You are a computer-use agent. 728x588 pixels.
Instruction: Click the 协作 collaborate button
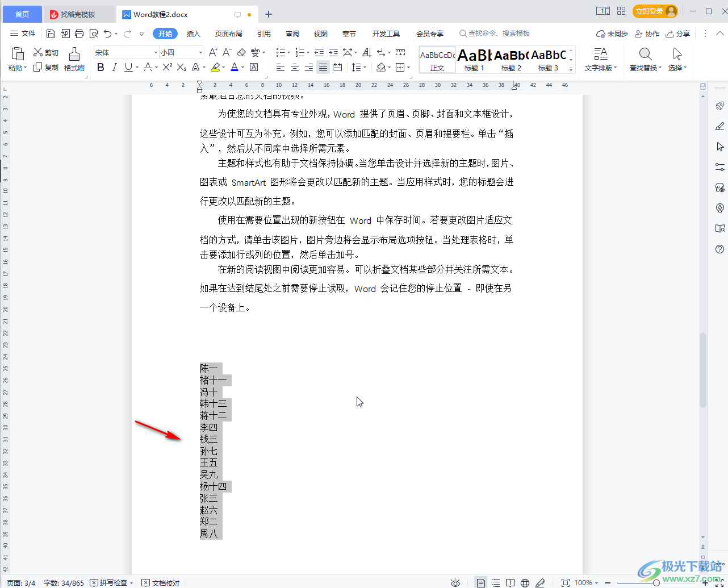coord(647,34)
